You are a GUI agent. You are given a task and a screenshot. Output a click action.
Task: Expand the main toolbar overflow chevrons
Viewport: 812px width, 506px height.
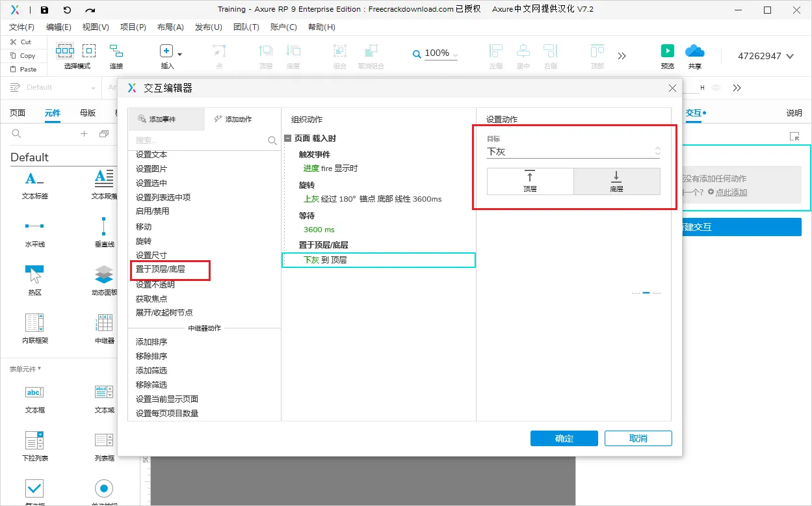(x=622, y=56)
